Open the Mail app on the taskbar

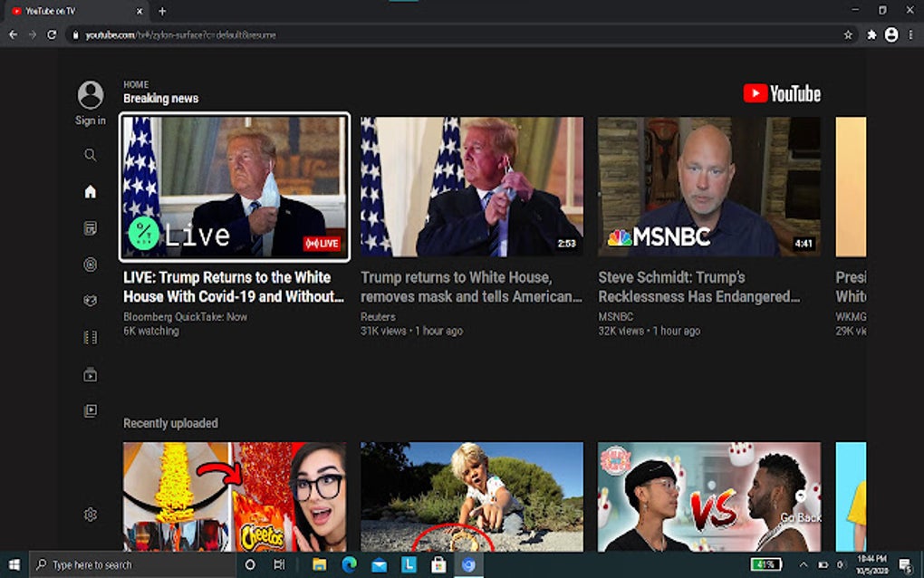(379, 565)
